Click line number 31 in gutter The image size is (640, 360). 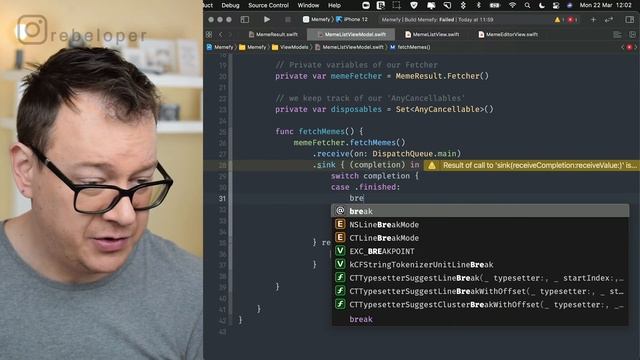click(x=222, y=198)
